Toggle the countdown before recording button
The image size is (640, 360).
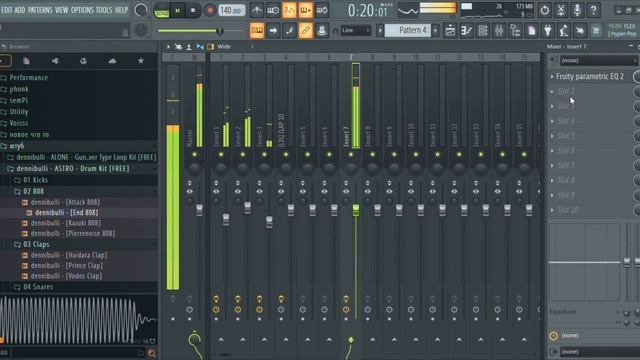pyautogui.click(x=289, y=10)
